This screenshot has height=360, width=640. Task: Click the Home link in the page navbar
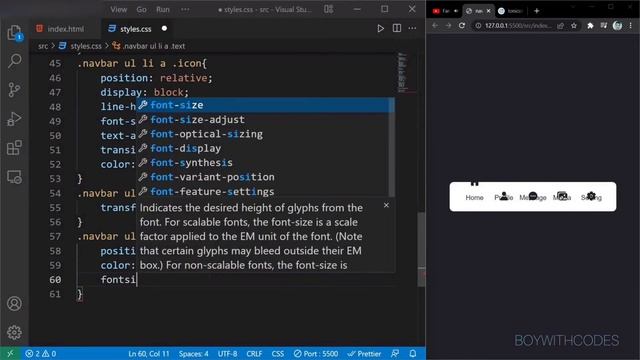click(474, 197)
